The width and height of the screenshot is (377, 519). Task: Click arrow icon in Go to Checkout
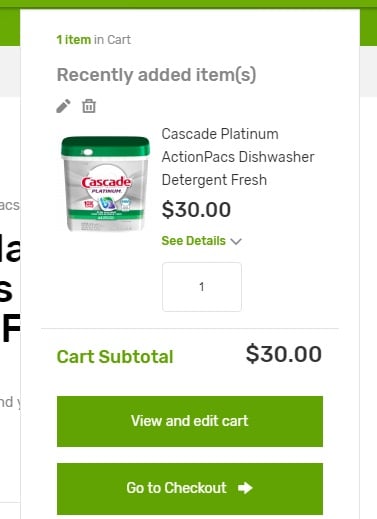[245, 488]
